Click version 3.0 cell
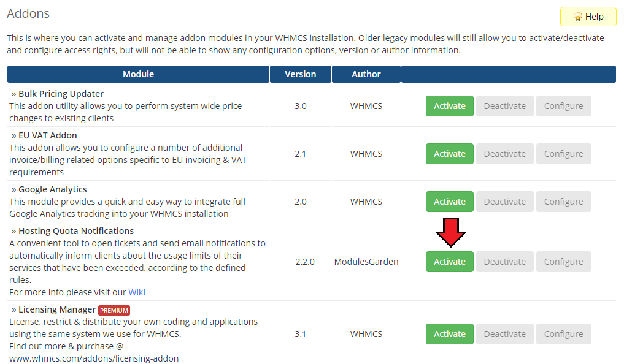Screen dimensions: 624x364 pos(301,106)
